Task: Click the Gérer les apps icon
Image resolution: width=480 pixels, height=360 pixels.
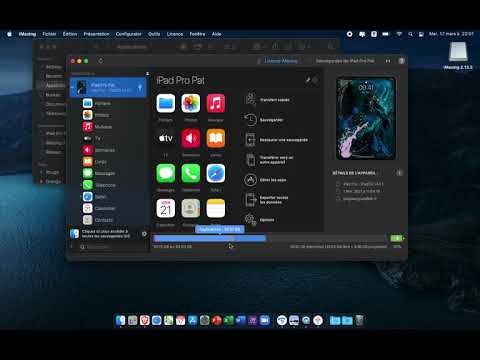Action: click(x=250, y=180)
